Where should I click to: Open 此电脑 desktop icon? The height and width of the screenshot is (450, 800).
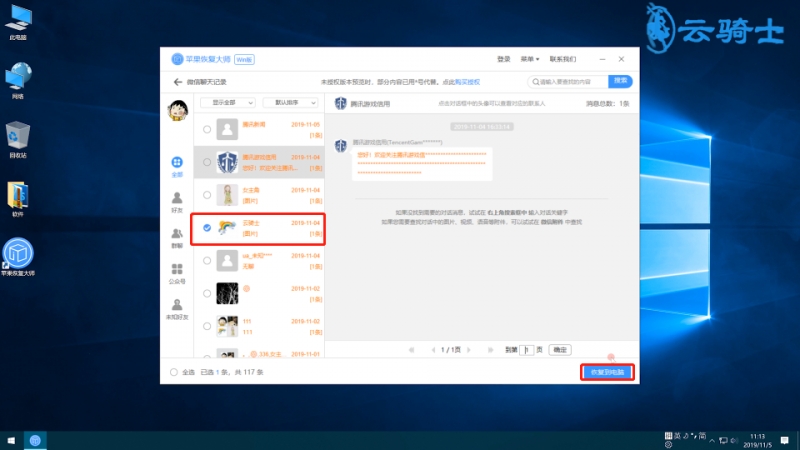click(18, 22)
